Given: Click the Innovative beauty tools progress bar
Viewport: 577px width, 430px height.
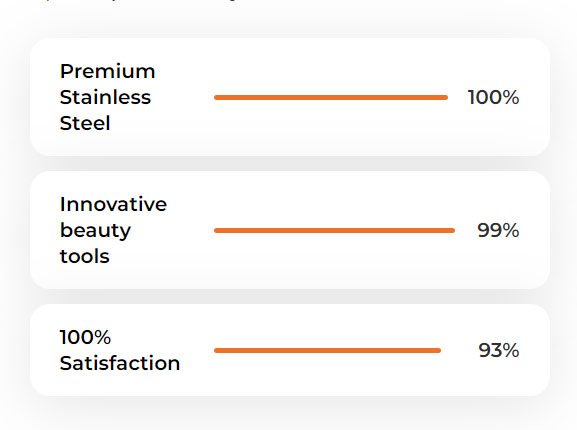Looking at the screenshot, I should click(x=334, y=231).
